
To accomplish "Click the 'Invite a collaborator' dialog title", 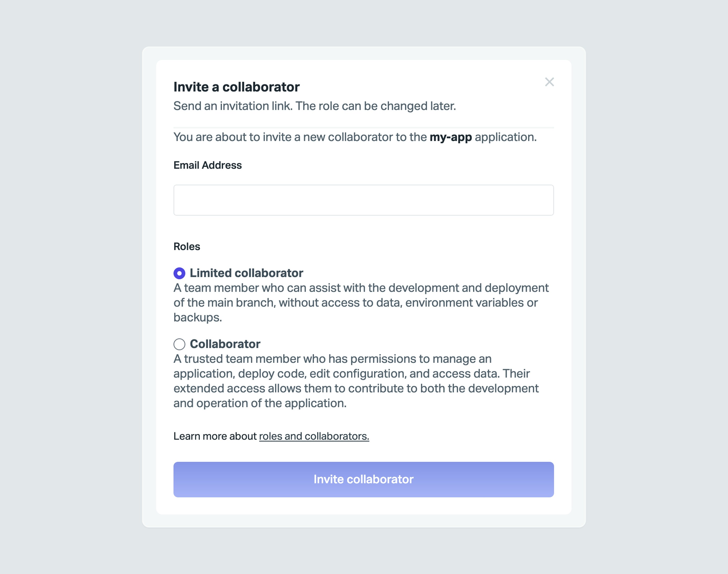I will 237,87.
